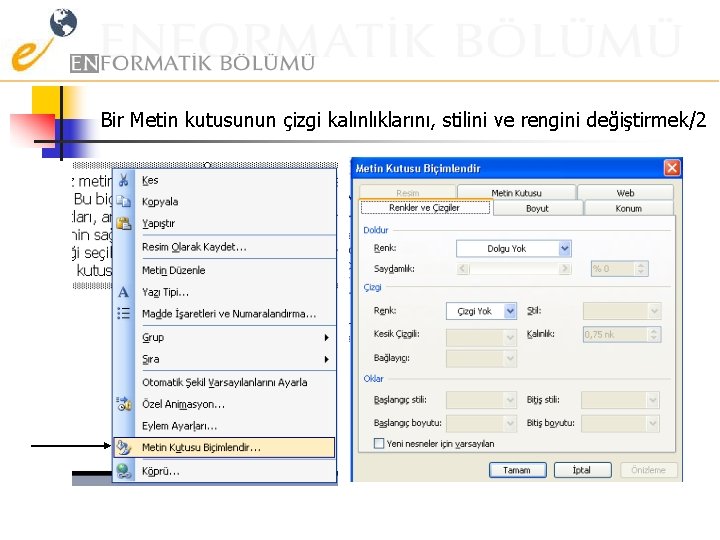Click the Kalınlık 0,75 nk field
720x540 pixels.
click(616, 334)
